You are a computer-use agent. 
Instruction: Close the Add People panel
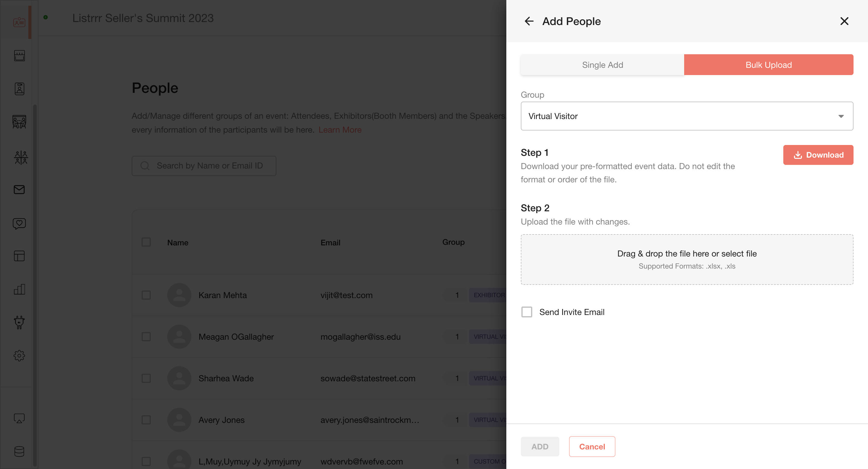click(844, 21)
